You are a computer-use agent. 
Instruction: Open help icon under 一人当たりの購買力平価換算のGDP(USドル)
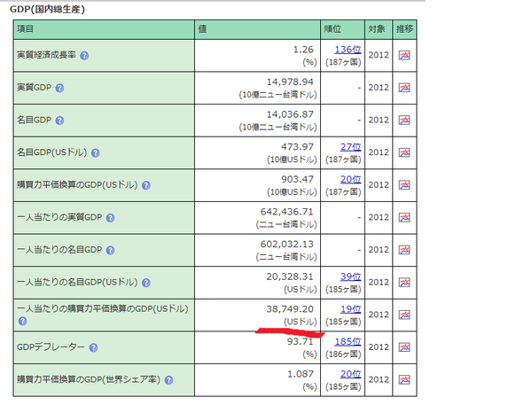pyautogui.click(x=23, y=321)
